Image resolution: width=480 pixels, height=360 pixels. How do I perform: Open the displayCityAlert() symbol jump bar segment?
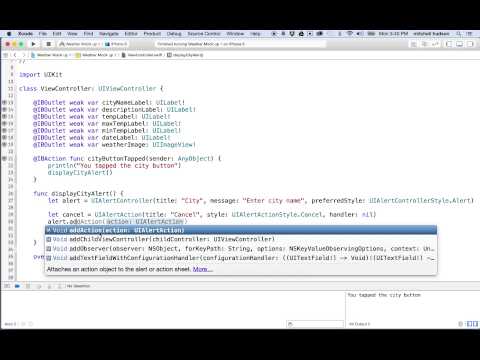[x=185, y=55]
